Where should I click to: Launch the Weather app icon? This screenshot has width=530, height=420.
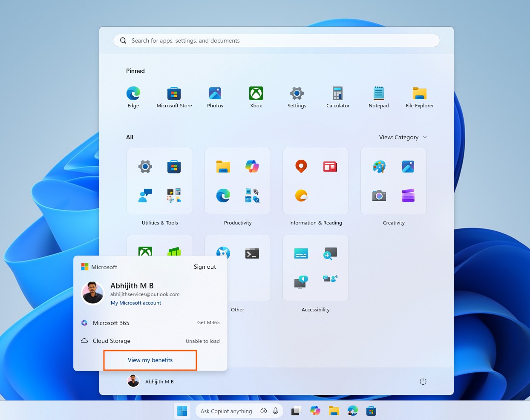301,196
